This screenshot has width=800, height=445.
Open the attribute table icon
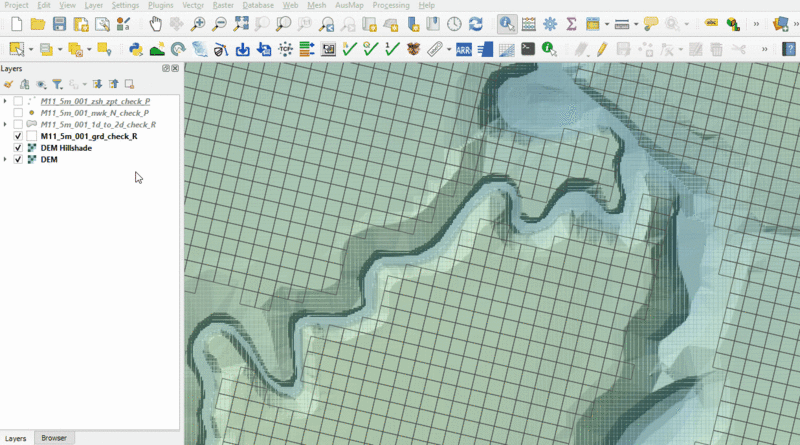[x=528, y=23]
